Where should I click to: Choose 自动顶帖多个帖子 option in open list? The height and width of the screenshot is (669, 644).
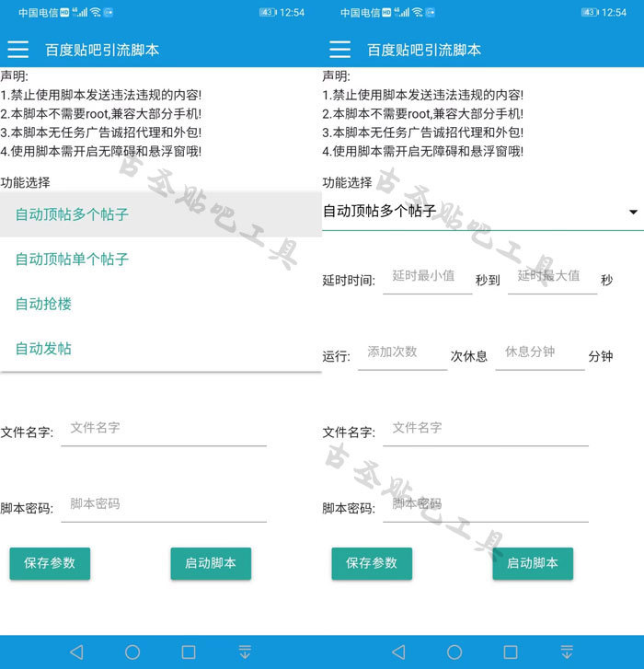pyautogui.click(x=161, y=214)
